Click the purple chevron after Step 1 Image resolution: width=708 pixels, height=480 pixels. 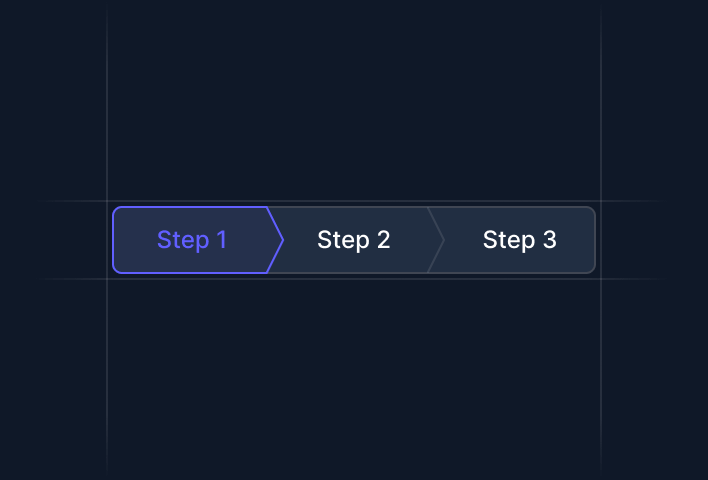pos(277,240)
